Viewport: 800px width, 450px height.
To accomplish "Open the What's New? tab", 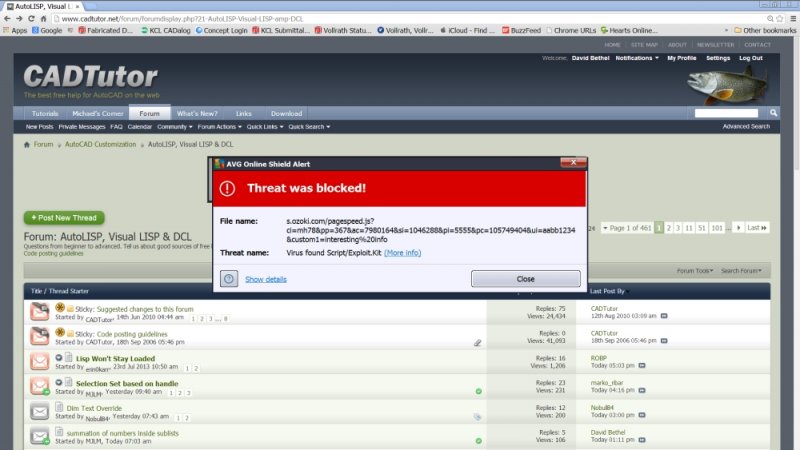I will click(x=197, y=113).
